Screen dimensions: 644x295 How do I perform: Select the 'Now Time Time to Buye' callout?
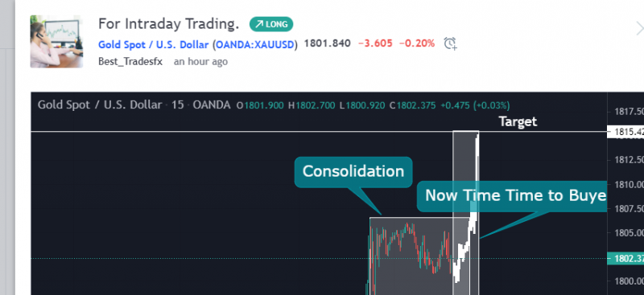point(512,195)
